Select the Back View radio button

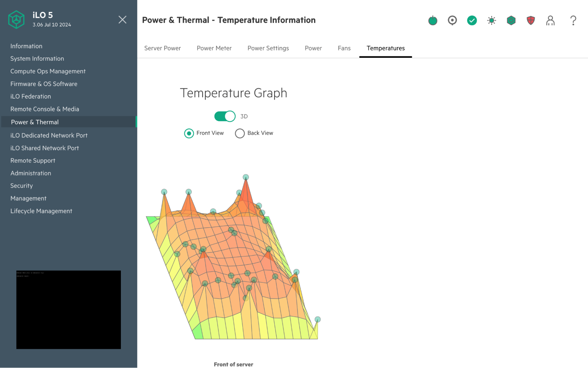[239, 133]
